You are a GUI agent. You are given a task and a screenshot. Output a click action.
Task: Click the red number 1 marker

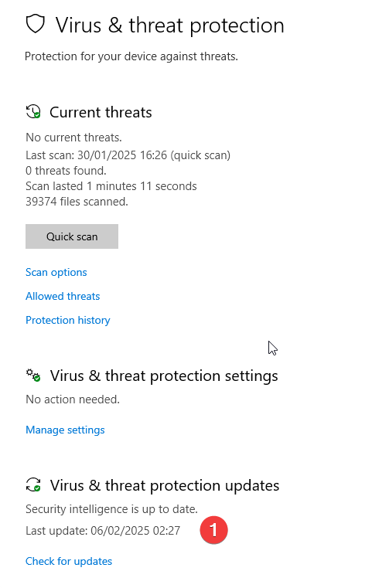214,530
